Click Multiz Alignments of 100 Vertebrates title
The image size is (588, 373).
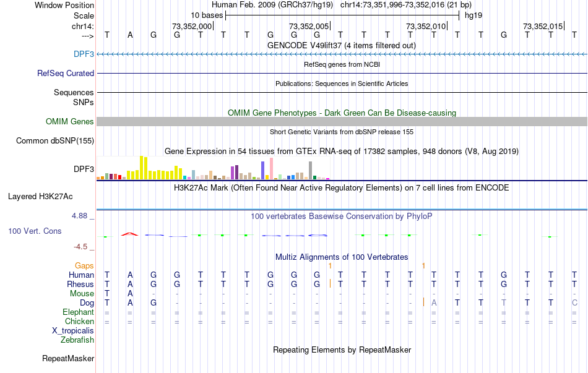tap(342, 257)
